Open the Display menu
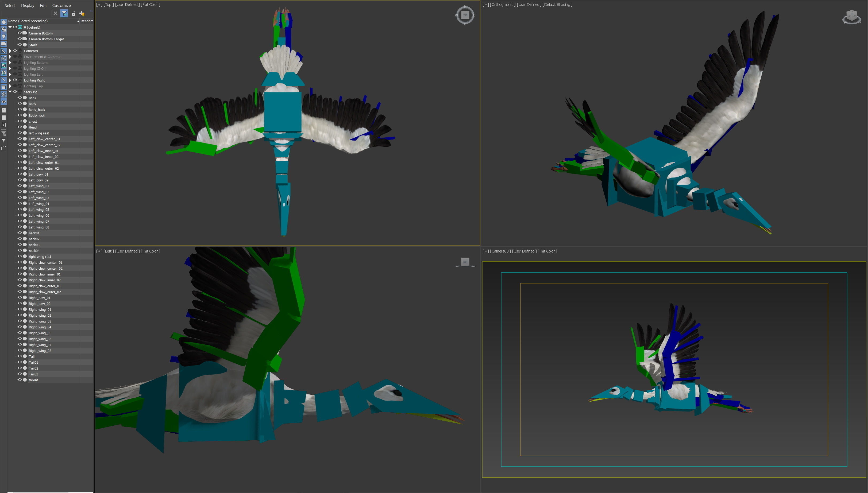This screenshot has width=868, height=493. [x=28, y=5]
